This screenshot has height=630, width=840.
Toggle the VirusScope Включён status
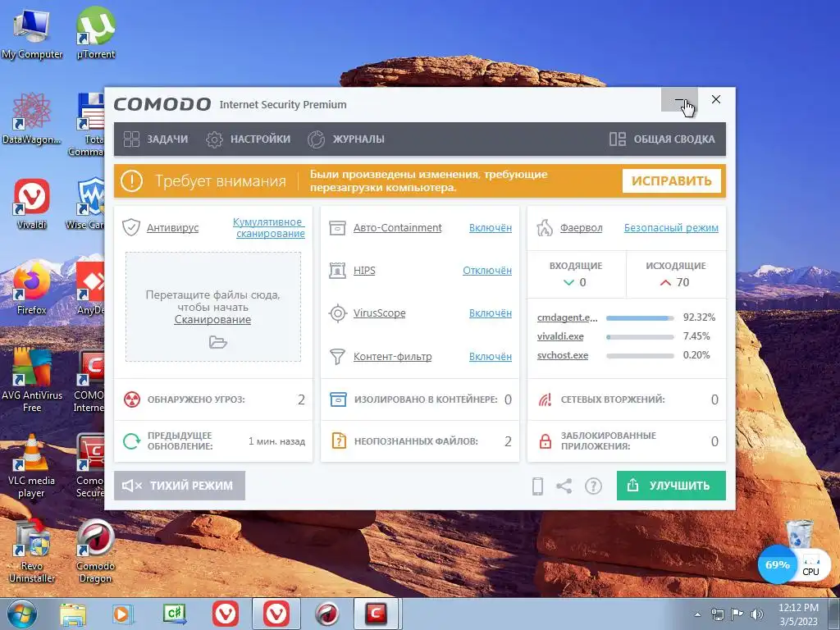click(491, 313)
